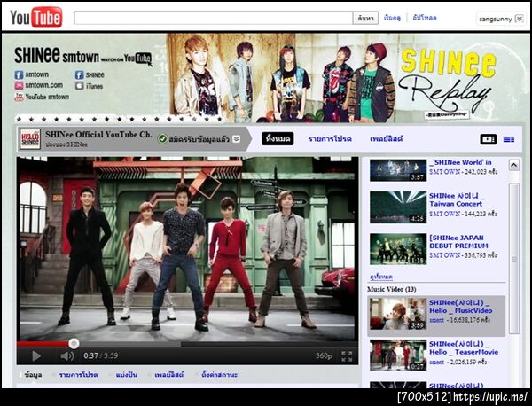This screenshot has height=406, width=532.
Task: Click the video progress slider knob
Action: [x=74, y=344]
